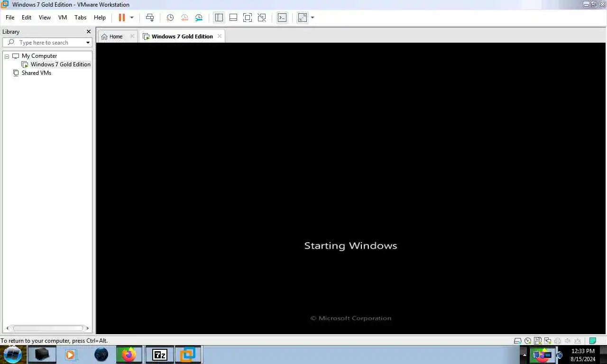Enter full screen mode

point(248,18)
